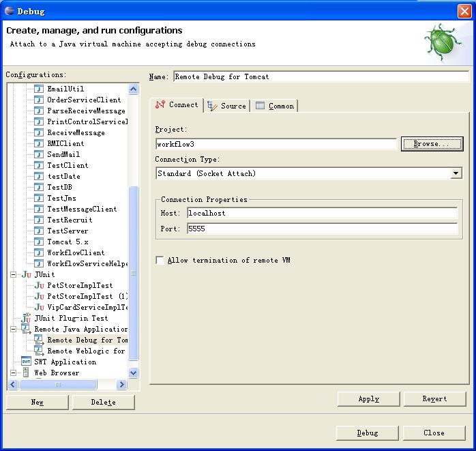Image resolution: width=476 pixels, height=451 pixels.
Task: Click the WorkflowClient config icon
Action: tap(39, 252)
